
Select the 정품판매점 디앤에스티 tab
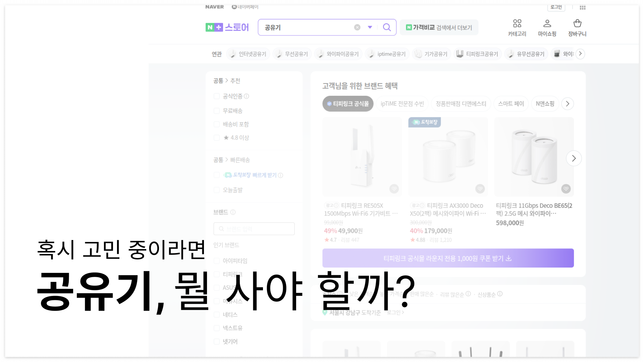pos(461,104)
